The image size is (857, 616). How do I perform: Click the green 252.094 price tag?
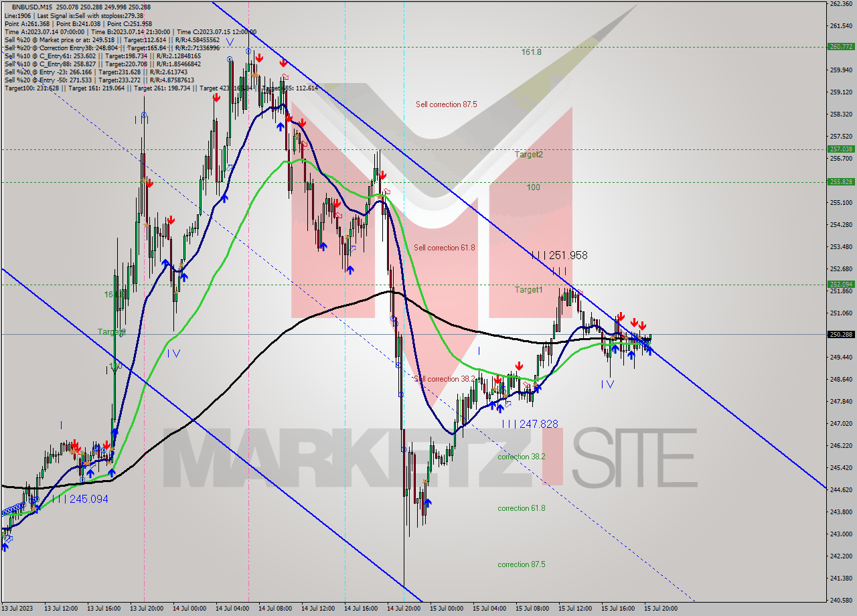click(841, 284)
